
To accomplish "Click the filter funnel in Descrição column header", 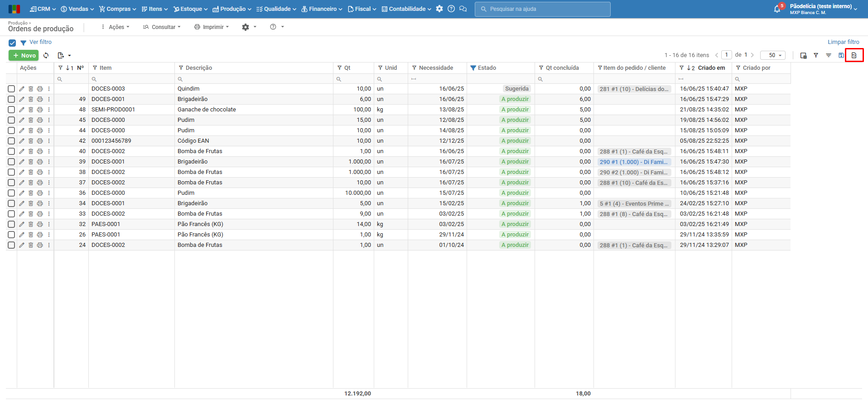I will (x=181, y=68).
